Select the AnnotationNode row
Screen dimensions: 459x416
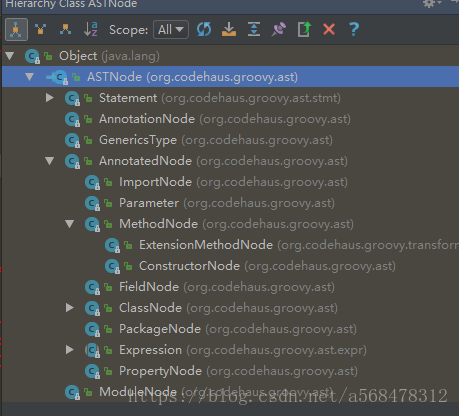tap(230, 119)
